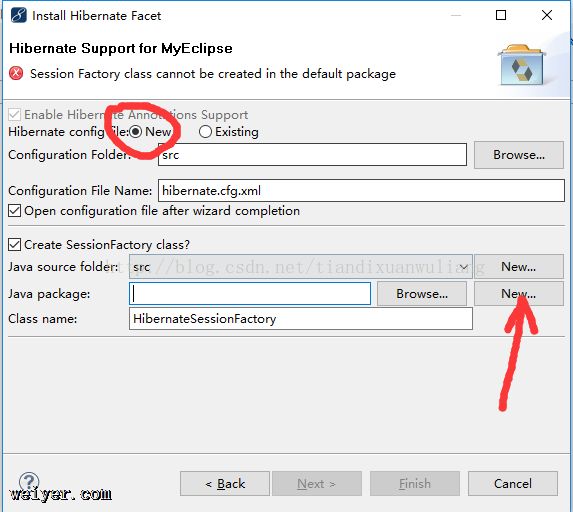Viewport: 573px width, 512px height.
Task: Maximize the Install Hibernate Facet window
Action: (x=501, y=15)
